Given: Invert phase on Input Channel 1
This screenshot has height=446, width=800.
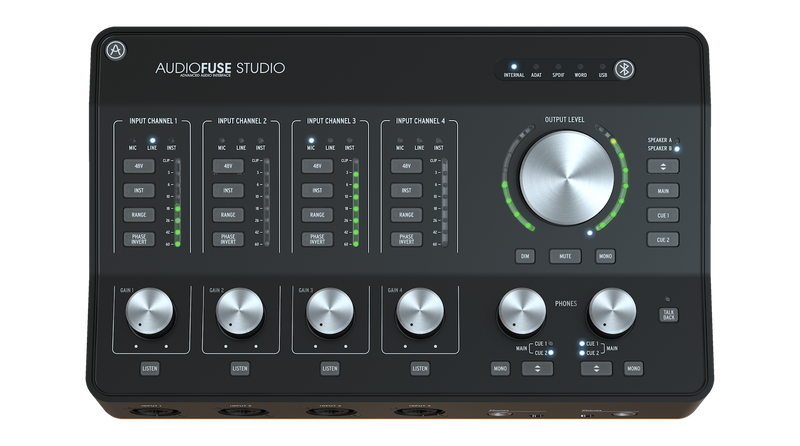Looking at the screenshot, I should [139, 239].
